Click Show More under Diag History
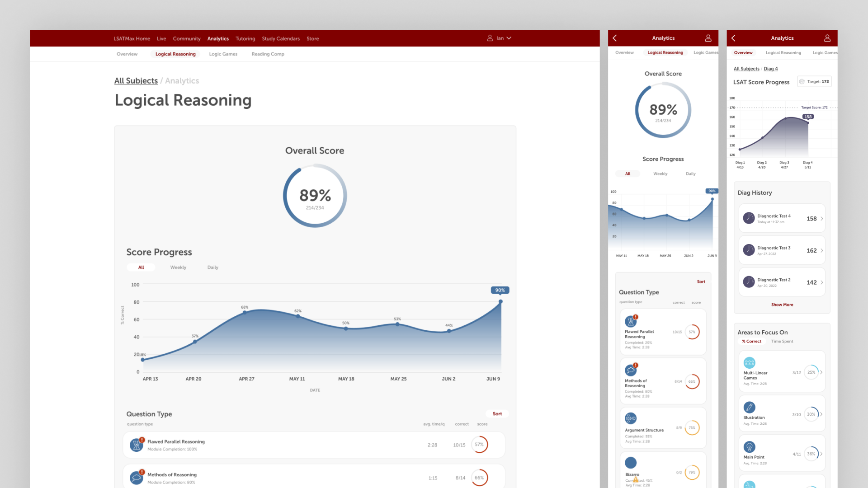 tap(782, 305)
